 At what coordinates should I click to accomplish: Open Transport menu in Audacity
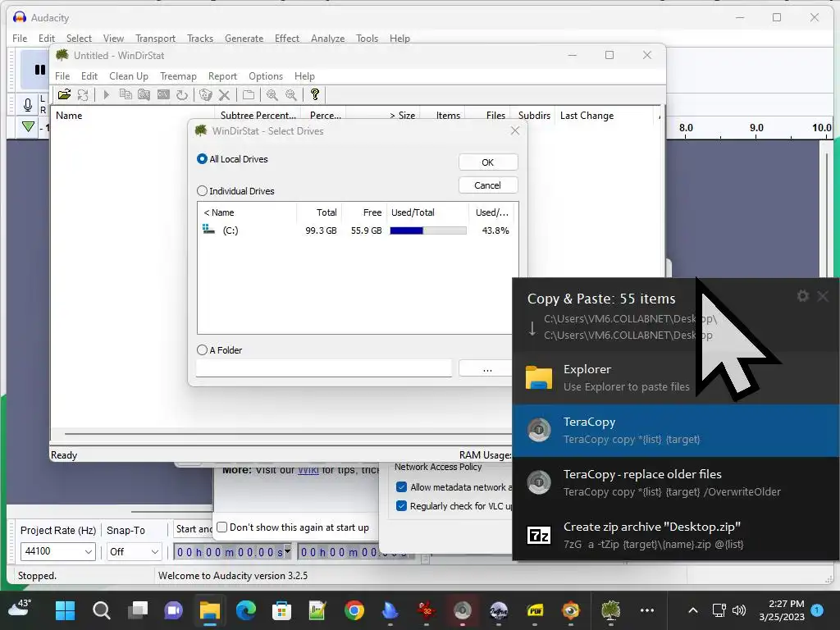[155, 38]
